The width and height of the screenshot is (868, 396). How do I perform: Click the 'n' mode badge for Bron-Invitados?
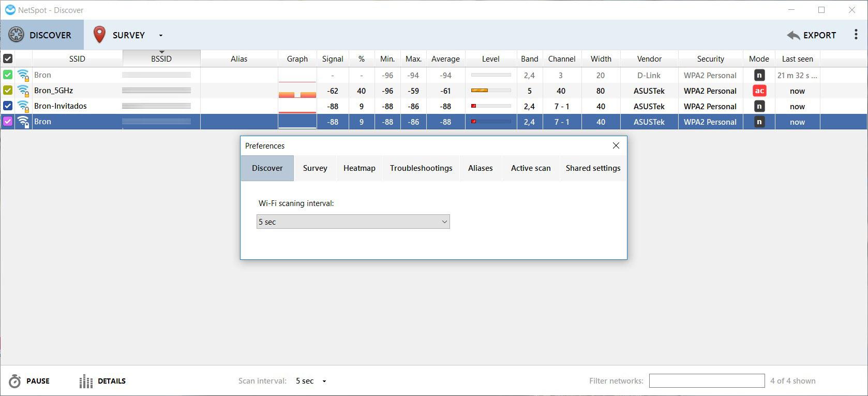(x=759, y=107)
